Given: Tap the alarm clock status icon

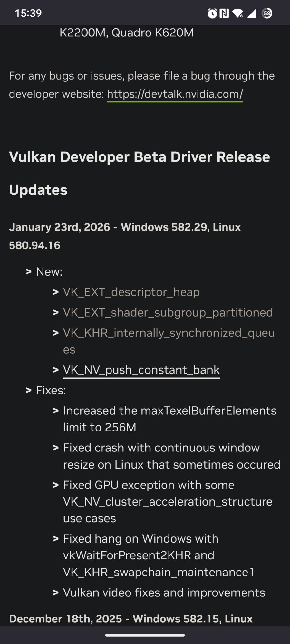Looking at the screenshot, I should pyautogui.click(x=212, y=13).
